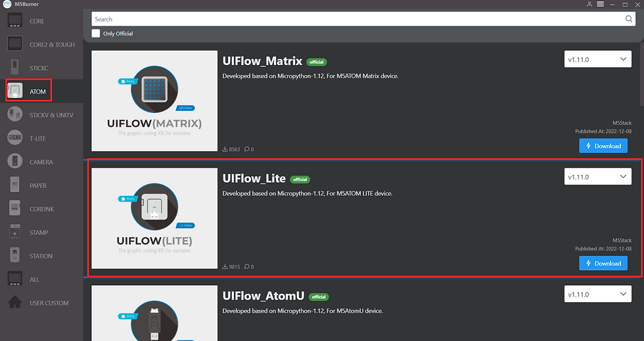This screenshot has height=341, width=644.
Task: Click UIFlow_Lite download count icon
Action: pyautogui.click(x=225, y=267)
